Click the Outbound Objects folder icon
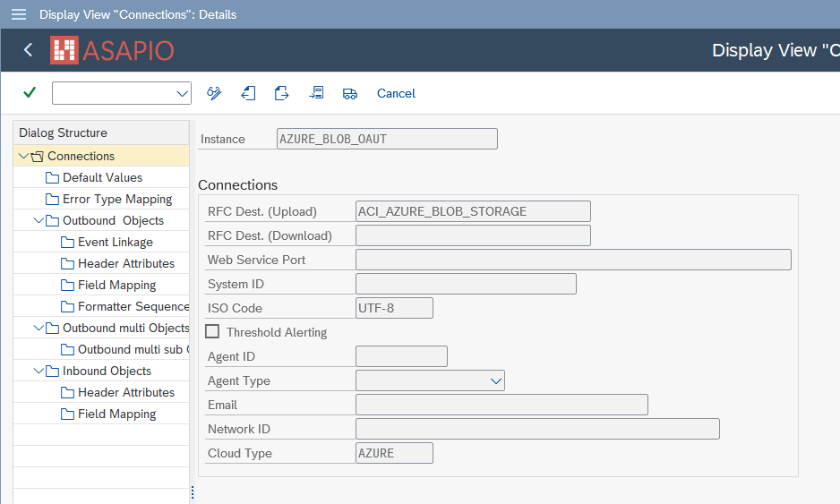The height and width of the screenshot is (504, 840). coord(52,220)
